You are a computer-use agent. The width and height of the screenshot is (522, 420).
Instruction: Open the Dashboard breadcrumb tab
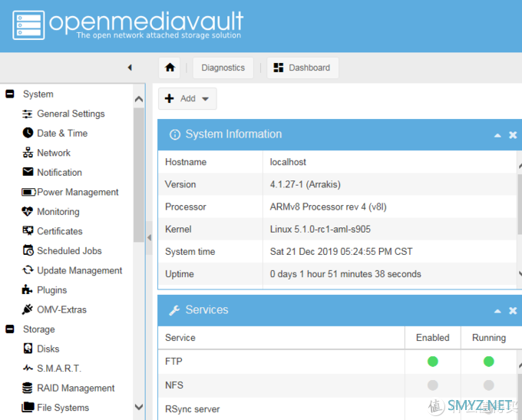coord(302,68)
